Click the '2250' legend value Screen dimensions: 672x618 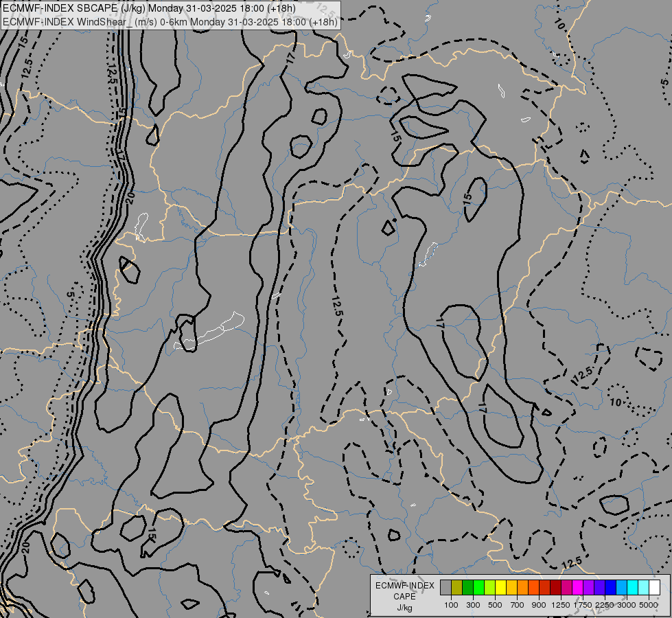coord(605,605)
